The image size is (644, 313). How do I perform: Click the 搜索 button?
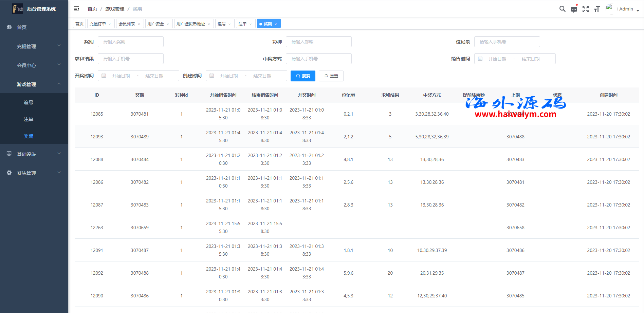[303, 76]
